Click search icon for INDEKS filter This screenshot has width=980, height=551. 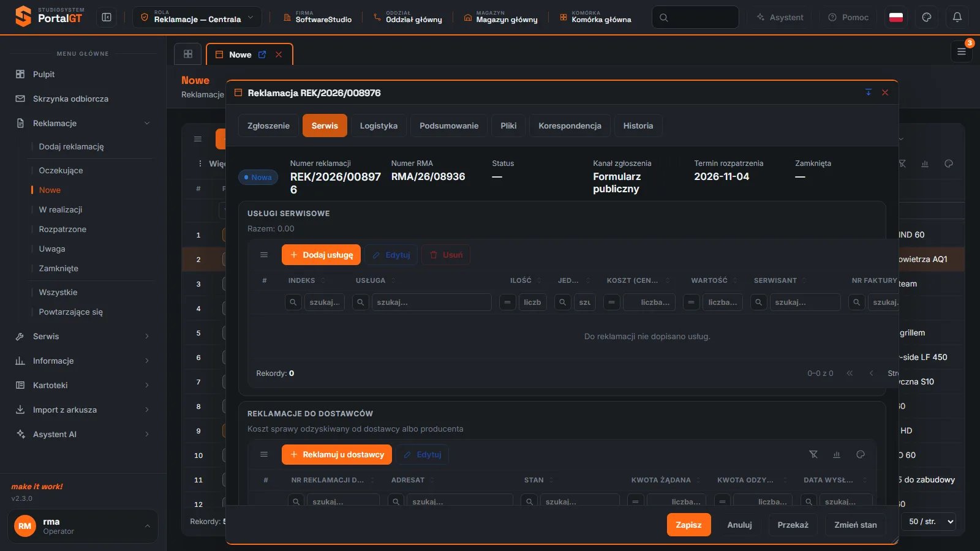[293, 302]
